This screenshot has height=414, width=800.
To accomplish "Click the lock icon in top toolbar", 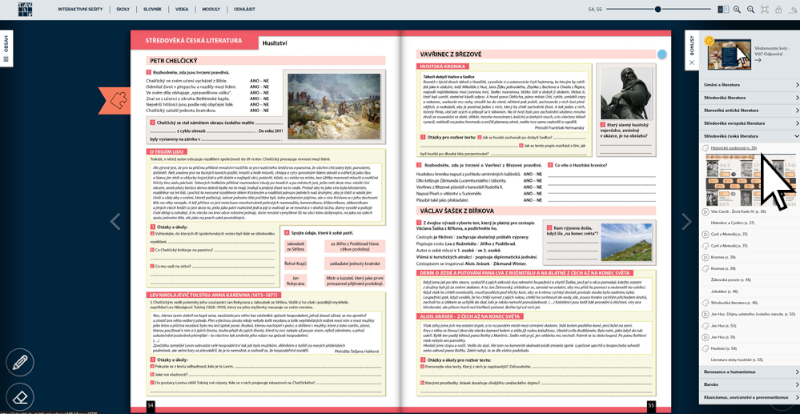I will point(779,9).
